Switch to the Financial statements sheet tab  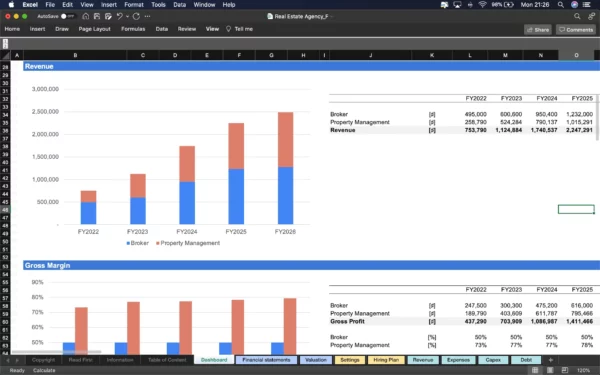coord(266,360)
